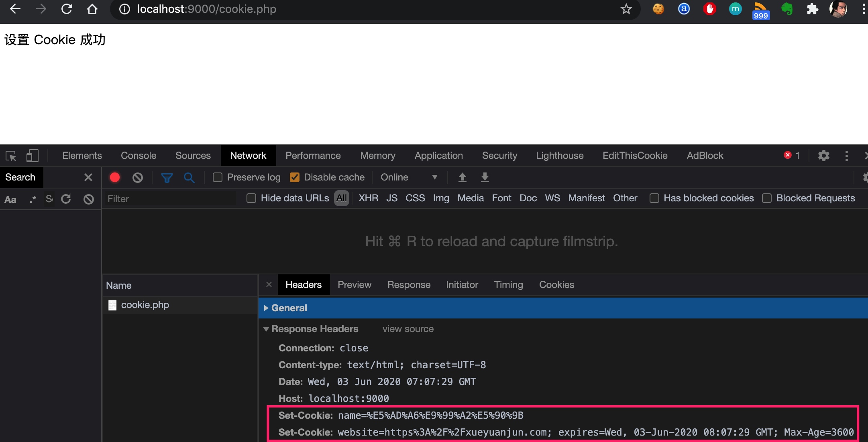Import HAR file with upload arrow
This screenshot has width=868, height=442.
coord(463,177)
